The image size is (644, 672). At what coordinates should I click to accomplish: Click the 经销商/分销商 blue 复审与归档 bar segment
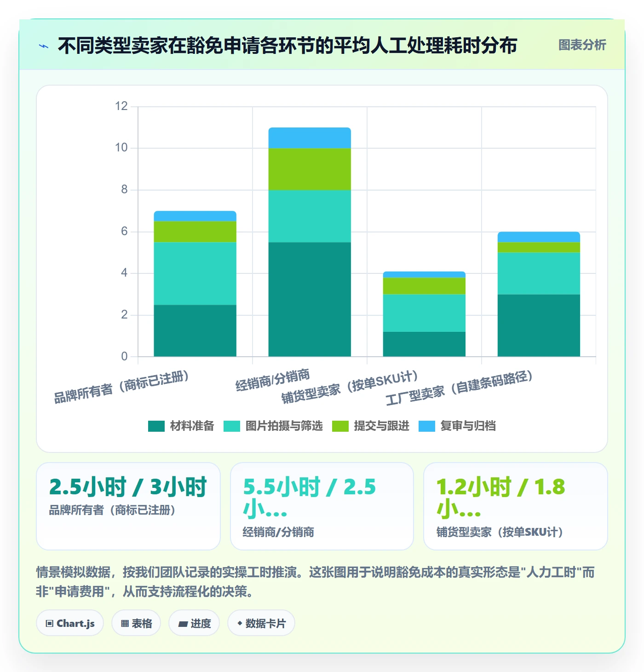tap(310, 138)
